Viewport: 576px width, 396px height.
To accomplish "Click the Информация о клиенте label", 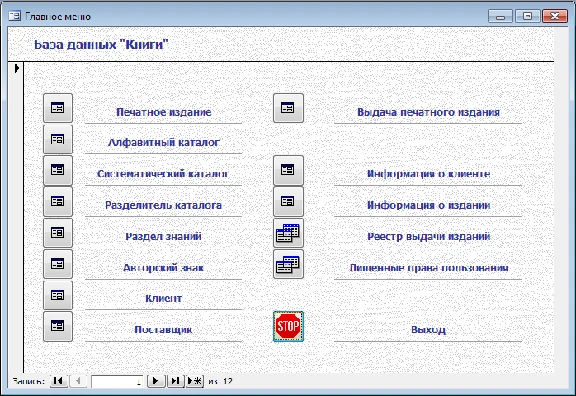I will 428,173.
